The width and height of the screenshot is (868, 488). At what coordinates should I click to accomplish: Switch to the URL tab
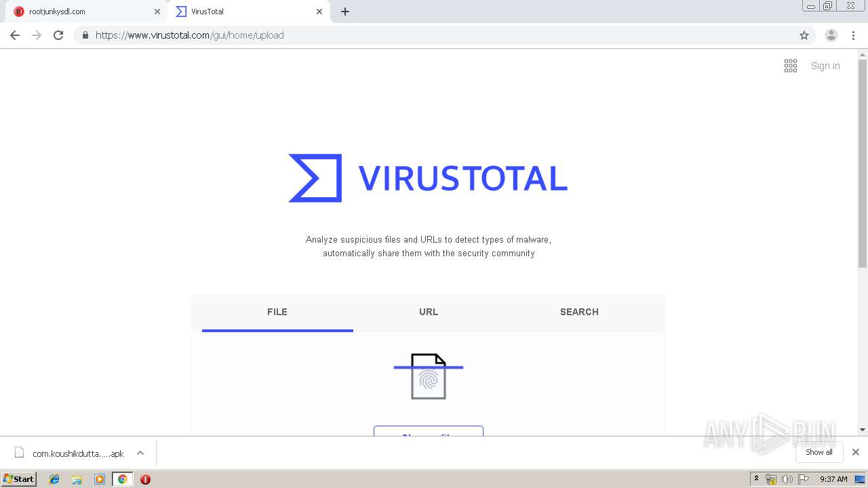pyautogui.click(x=429, y=312)
